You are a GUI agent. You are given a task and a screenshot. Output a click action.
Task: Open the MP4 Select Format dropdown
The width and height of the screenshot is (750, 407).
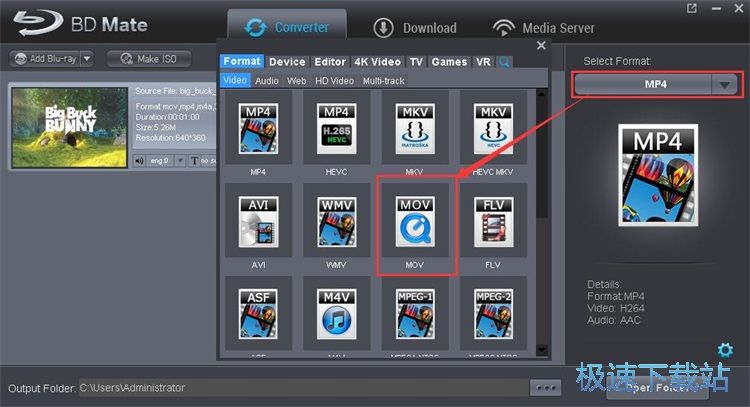657,85
